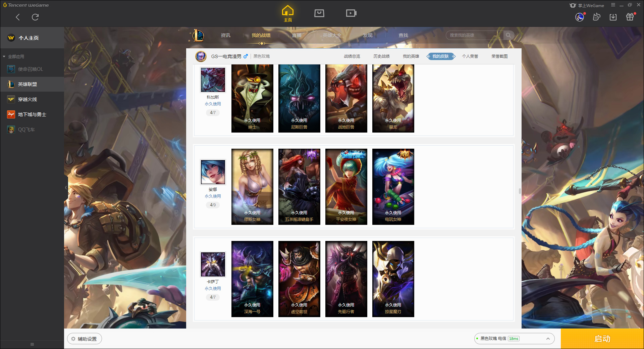Refresh the page with reload icon

pyautogui.click(x=35, y=17)
